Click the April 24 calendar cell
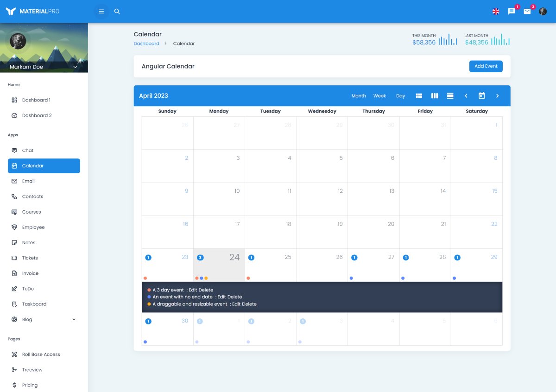 point(219,265)
